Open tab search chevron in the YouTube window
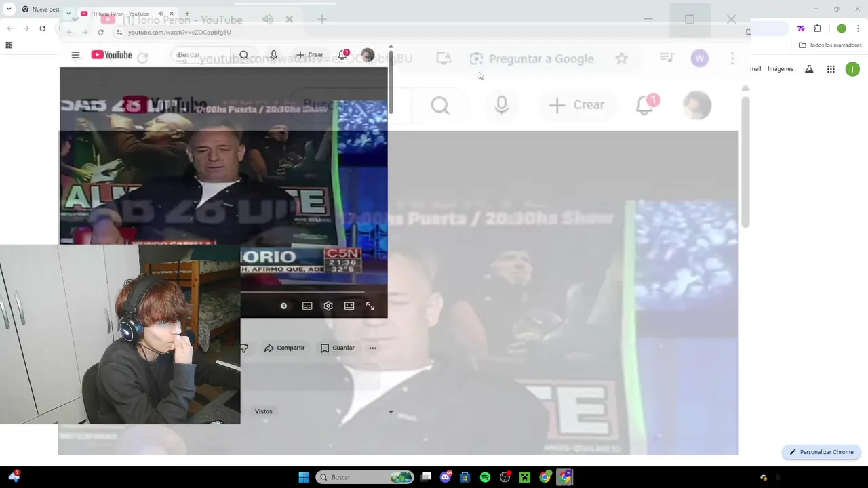This screenshot has height=488, width=868. (x=68, y=14)
